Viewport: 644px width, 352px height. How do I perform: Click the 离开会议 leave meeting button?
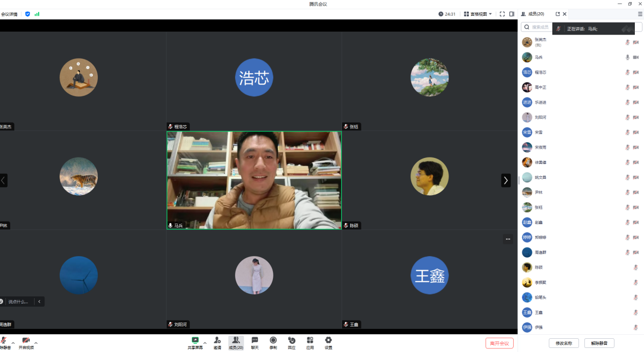499,343
